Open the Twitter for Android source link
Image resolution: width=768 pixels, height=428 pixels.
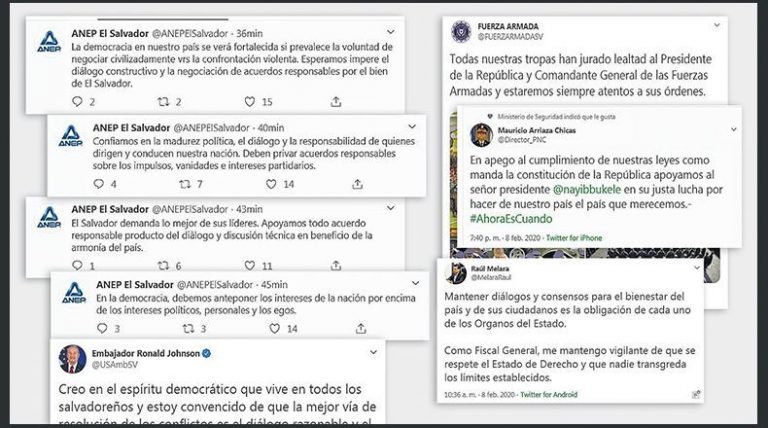click(x=549, y=394)
